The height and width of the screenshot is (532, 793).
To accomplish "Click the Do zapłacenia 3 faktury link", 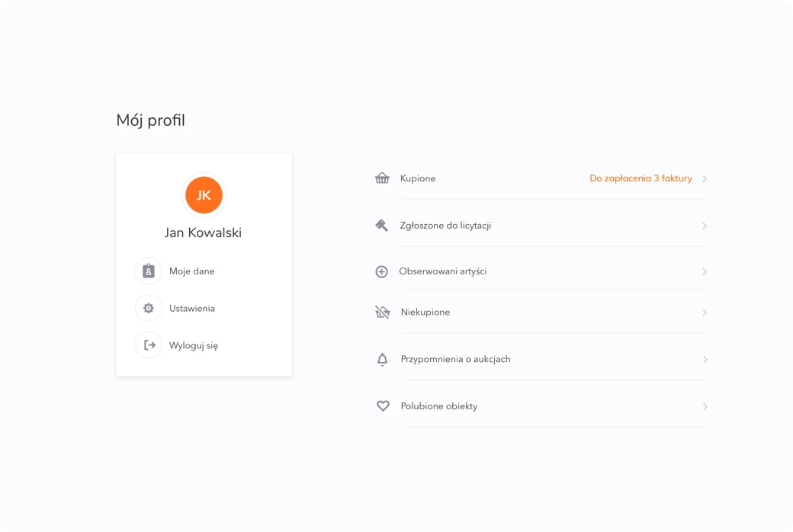I will [640, 178].
